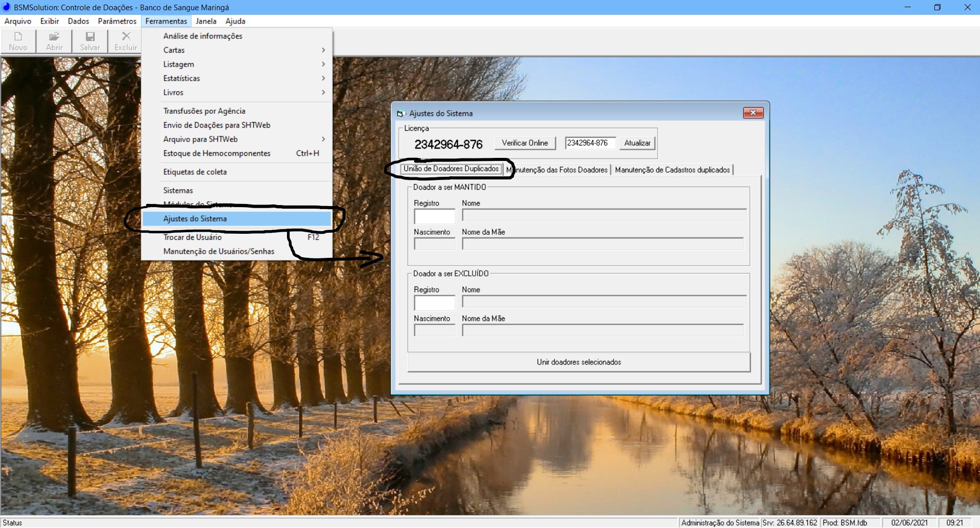Click the Atualizar license button
980x528 pixels.
(637, 143)
